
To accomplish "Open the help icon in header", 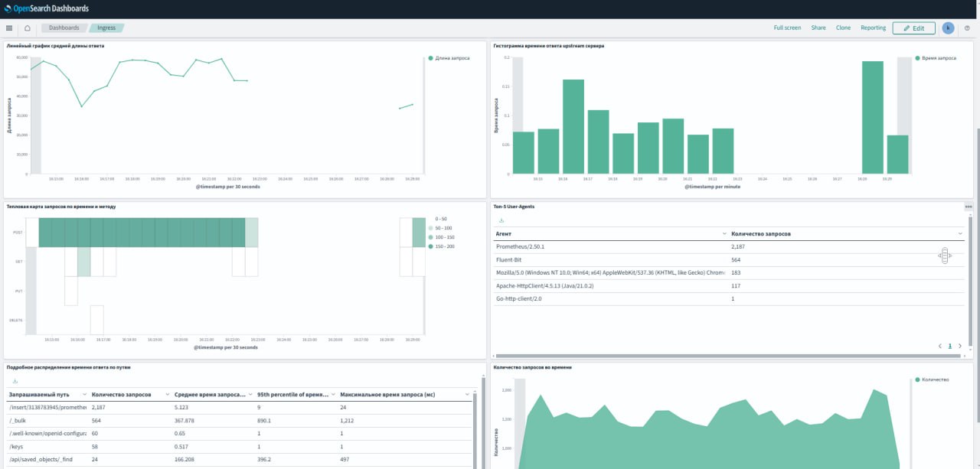I will [x=968, y=28].
